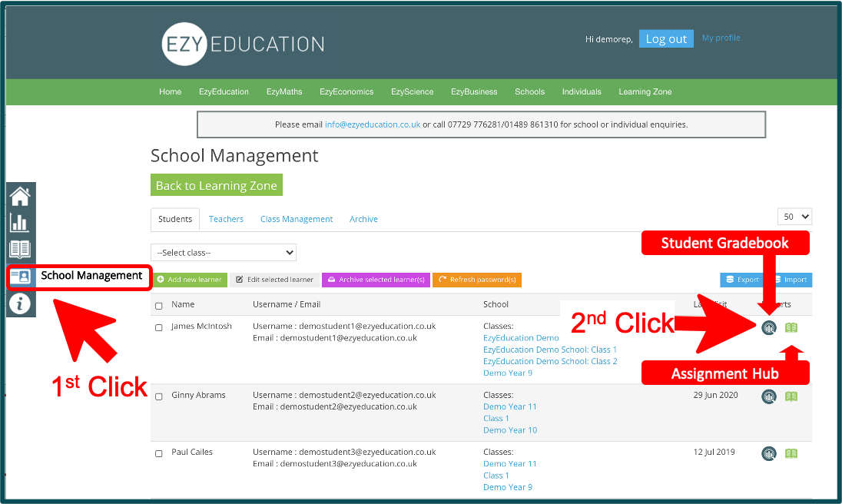
Task: Open Paul Cailes' Assignment Hub icon
Action: [791, 453]
